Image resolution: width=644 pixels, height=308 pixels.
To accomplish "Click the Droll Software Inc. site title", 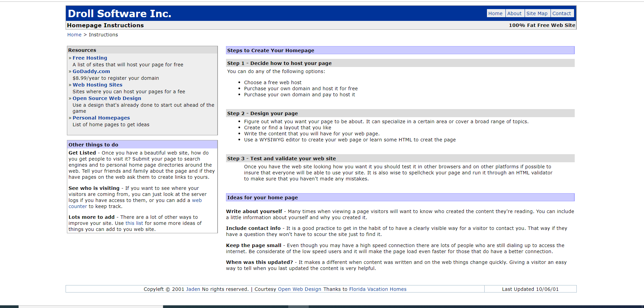I will 120,13.
